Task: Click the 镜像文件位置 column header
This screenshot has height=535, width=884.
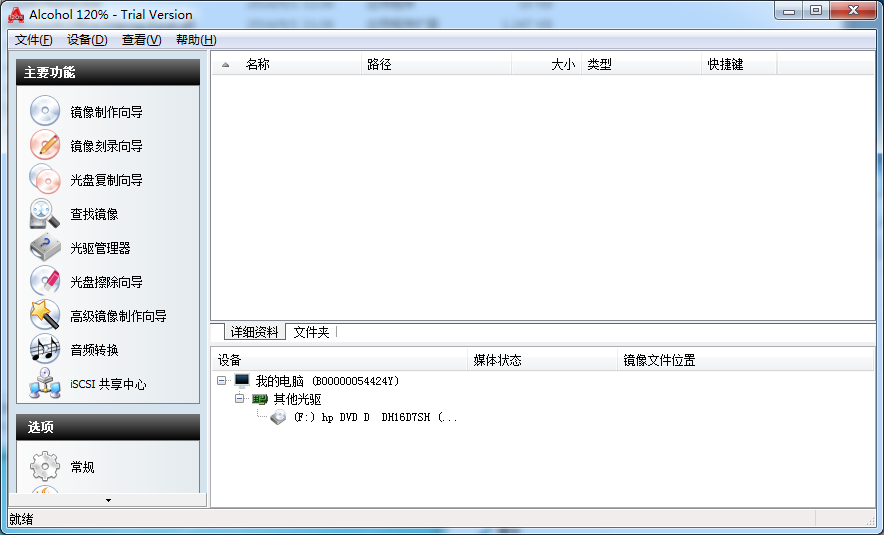Action: (x=745, y=360)
